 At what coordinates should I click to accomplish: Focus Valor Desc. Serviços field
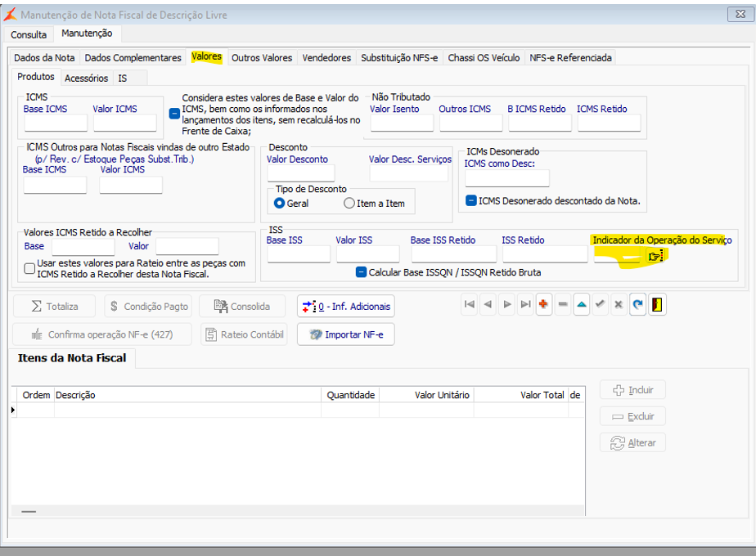[409, 173]
